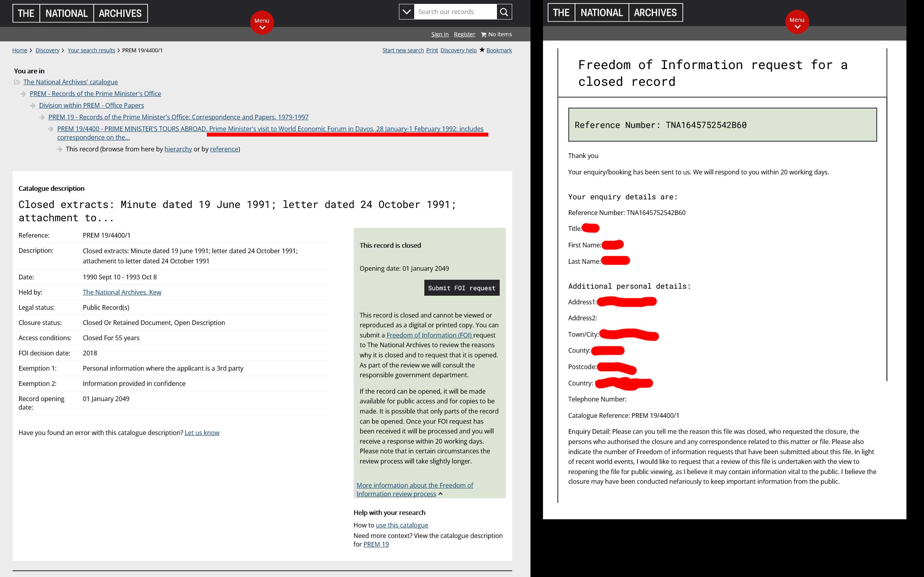Click reference value PREM 19/4400/1
This screenshot has width=924, height=577.
[x=107, y=235]
